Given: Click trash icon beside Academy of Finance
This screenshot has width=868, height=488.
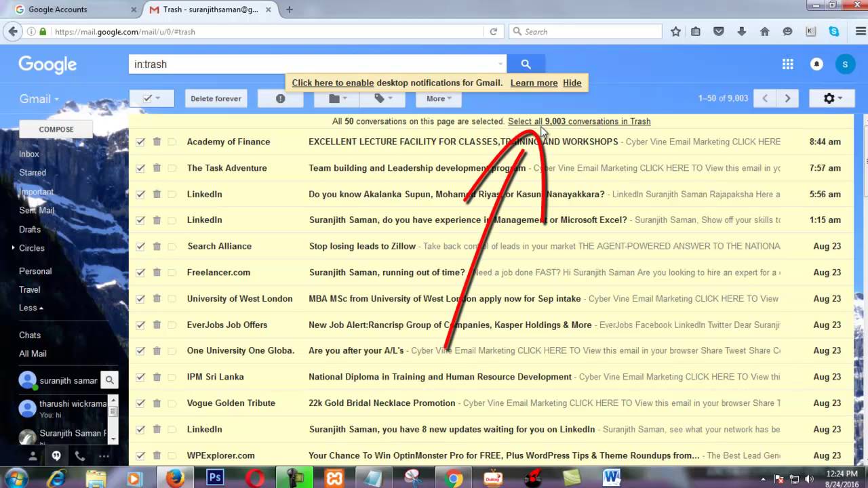Looking at the screenshot, I should click(x=157, y=142).
